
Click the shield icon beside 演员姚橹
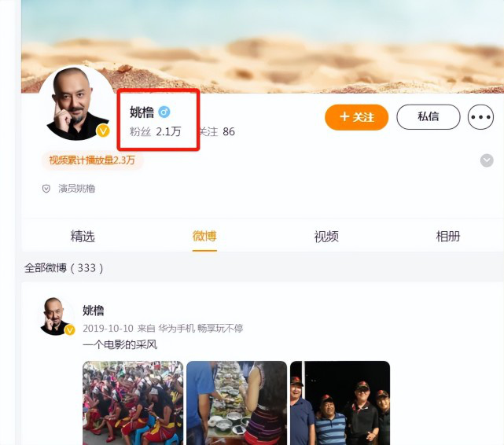tap(46, 189)
